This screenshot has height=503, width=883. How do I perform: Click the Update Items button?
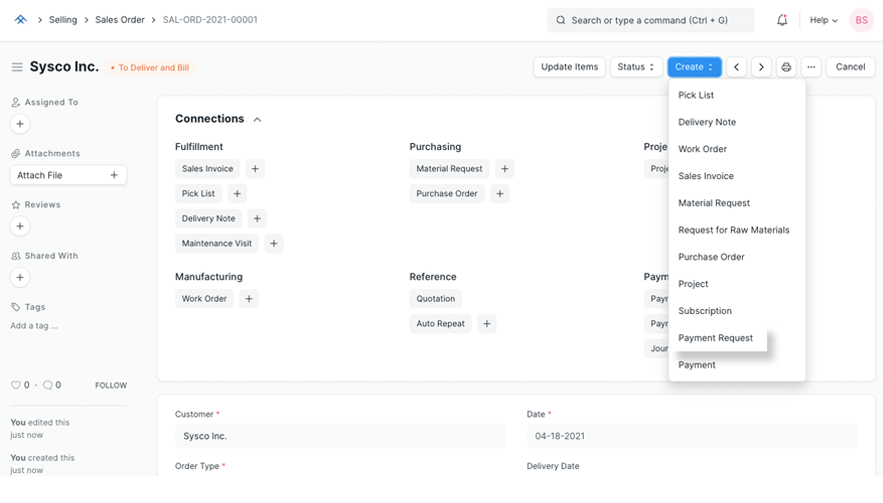click(x=569, y=67)
